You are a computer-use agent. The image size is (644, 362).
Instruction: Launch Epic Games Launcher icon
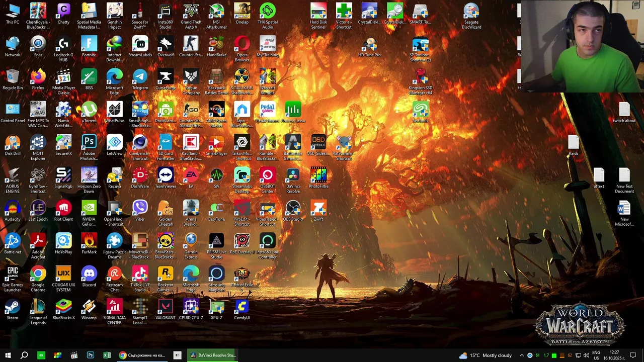[x=13, y=278]
